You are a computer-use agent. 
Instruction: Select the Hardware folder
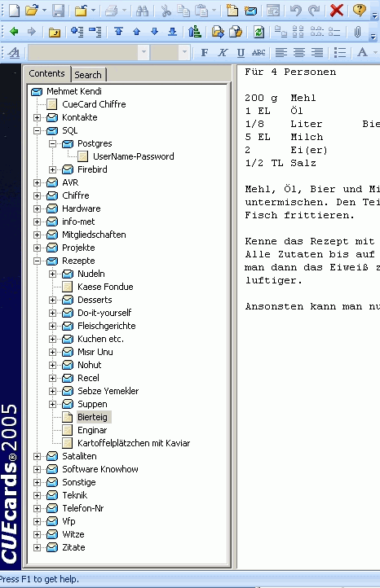(81, 208)
